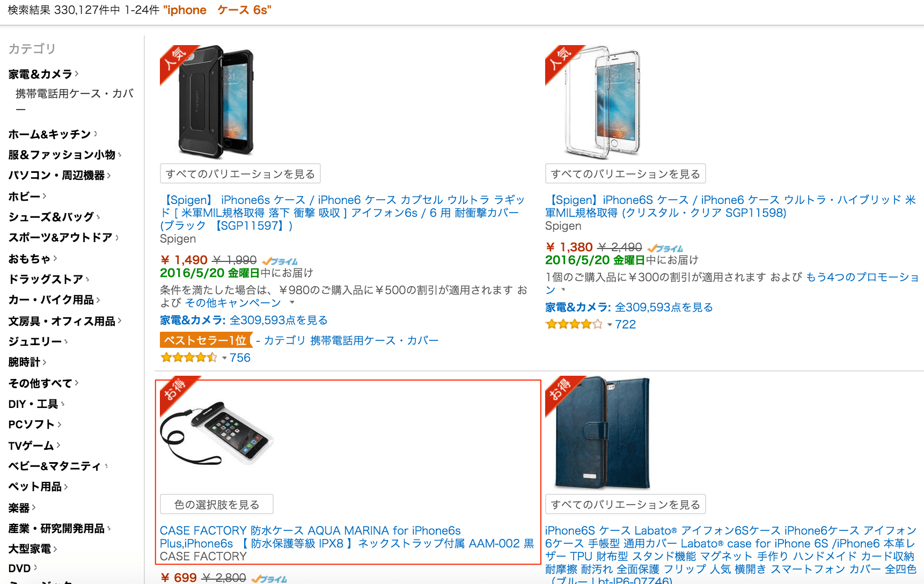The image size is (924, 584).
Task: Expand the rating dropdown arrow beside 722
Action: (610, 325)
